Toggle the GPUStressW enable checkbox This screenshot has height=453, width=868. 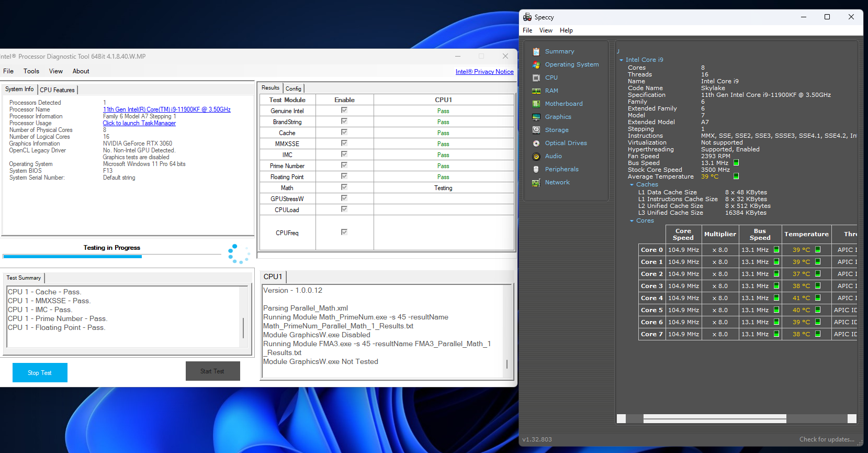pos(344,198)
